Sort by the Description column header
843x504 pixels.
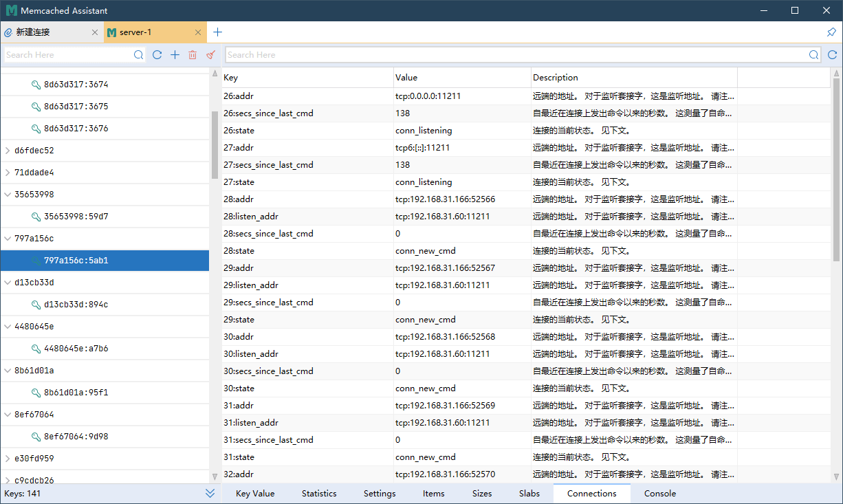pyautogui.click(x=635, y=78)
